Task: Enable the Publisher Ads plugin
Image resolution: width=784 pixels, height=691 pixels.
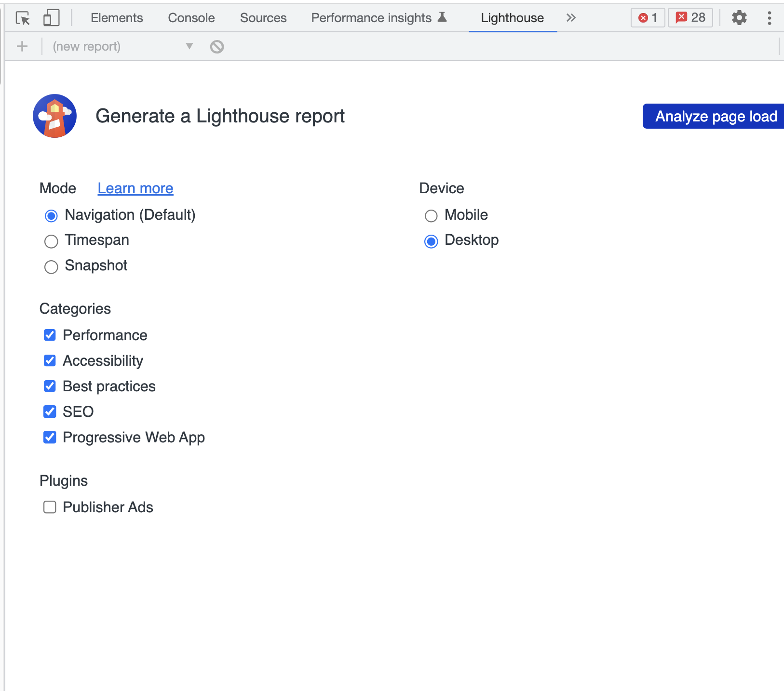Action: 50,507
